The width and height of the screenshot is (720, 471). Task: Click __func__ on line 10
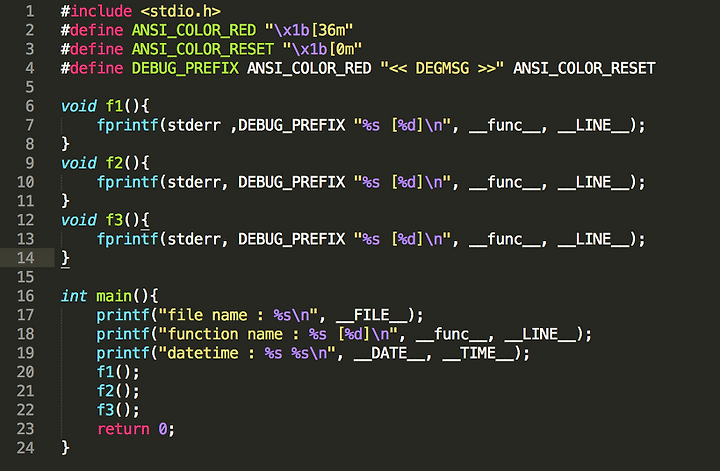click(x=505, y=182)
